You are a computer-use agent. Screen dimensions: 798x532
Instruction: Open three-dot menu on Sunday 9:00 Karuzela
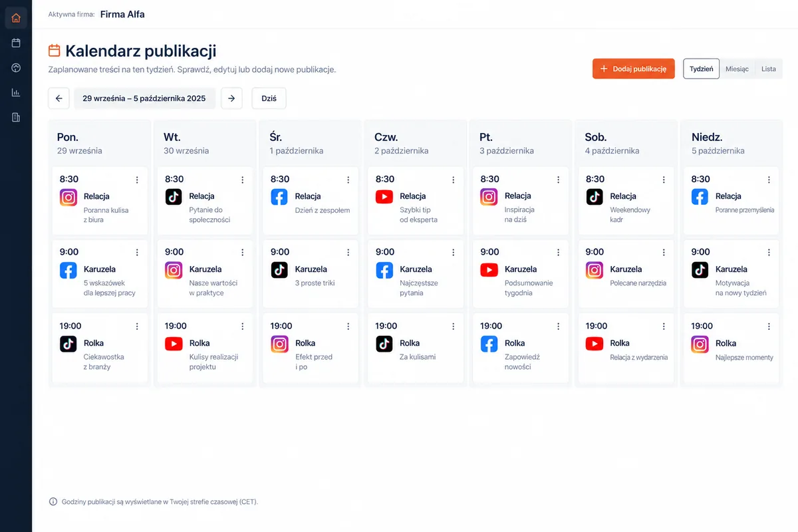(x=769, y=253)
